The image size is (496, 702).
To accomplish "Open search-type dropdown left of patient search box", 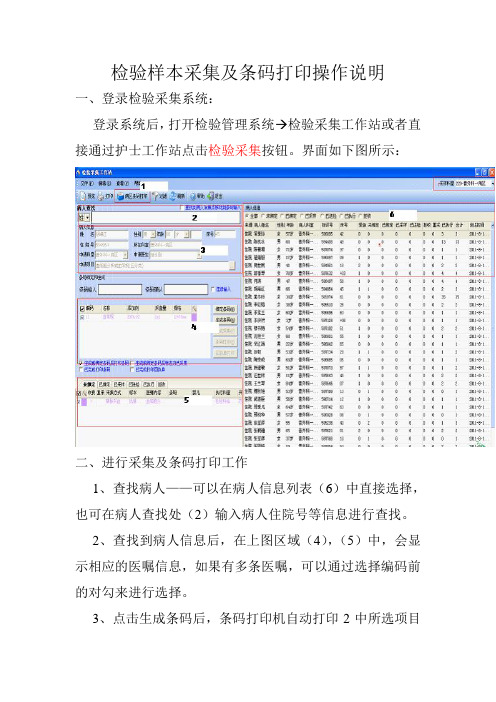I will point(85,218).
